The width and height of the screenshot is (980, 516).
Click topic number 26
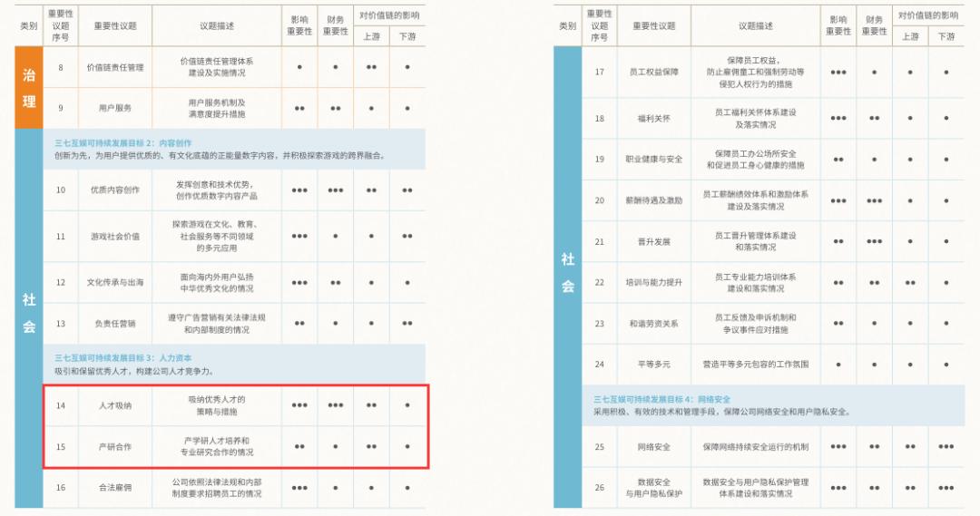[x=600, y=487]
